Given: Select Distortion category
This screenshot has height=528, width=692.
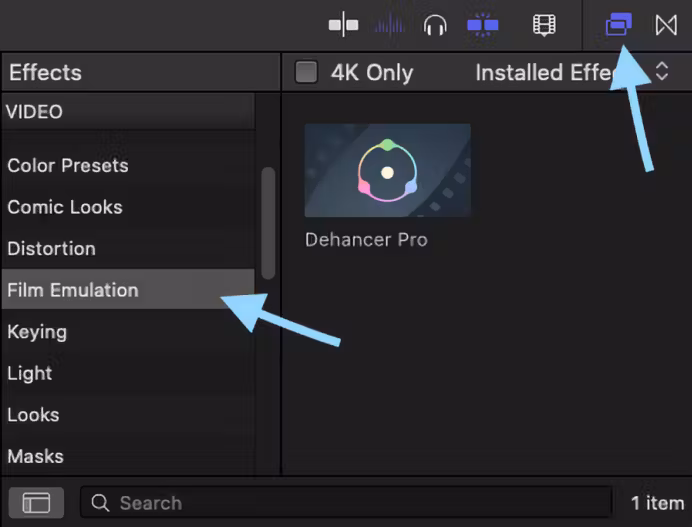Looking at the screenshot, I should pyautogui.click(x=128, y=249).
